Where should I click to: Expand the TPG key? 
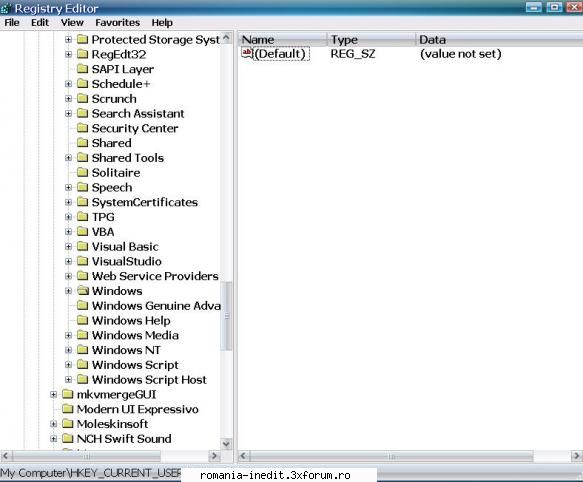(x=68, y=217)
